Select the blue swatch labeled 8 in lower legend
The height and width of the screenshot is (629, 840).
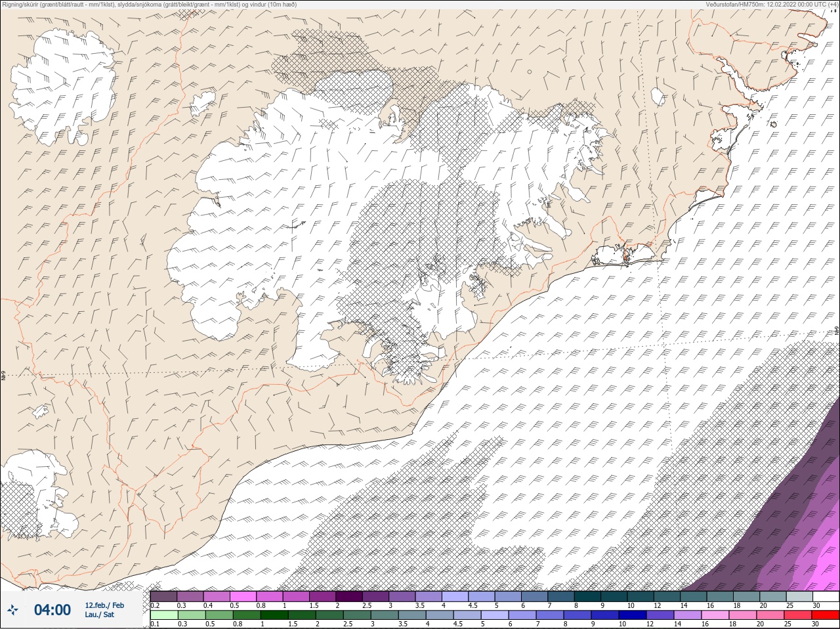[x=577, y=615]
